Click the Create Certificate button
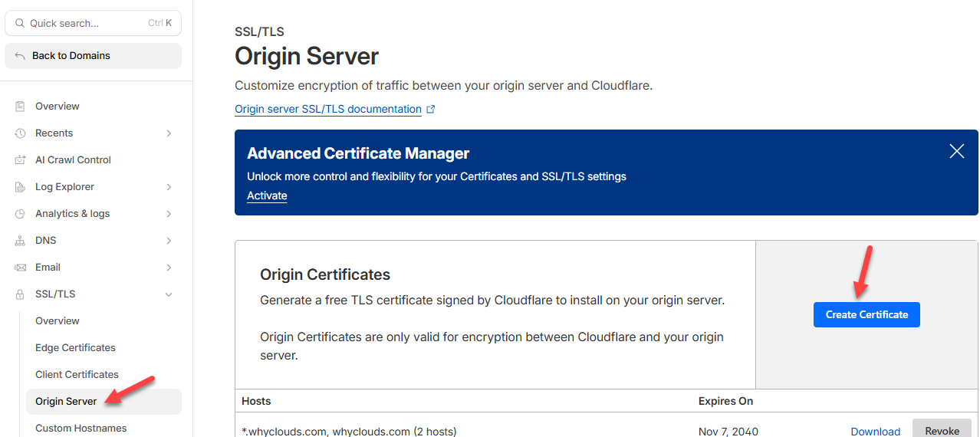The image size is (980, 437). pos(867,315)
